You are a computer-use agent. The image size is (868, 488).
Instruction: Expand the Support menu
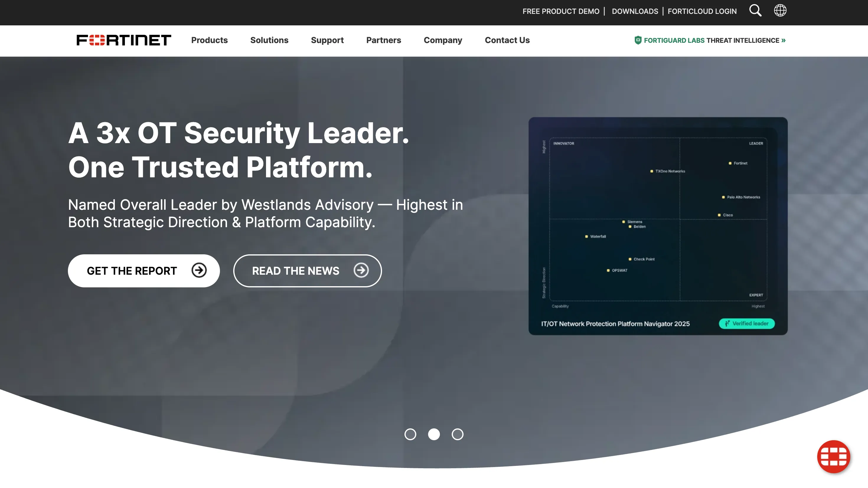click(327, 40)
